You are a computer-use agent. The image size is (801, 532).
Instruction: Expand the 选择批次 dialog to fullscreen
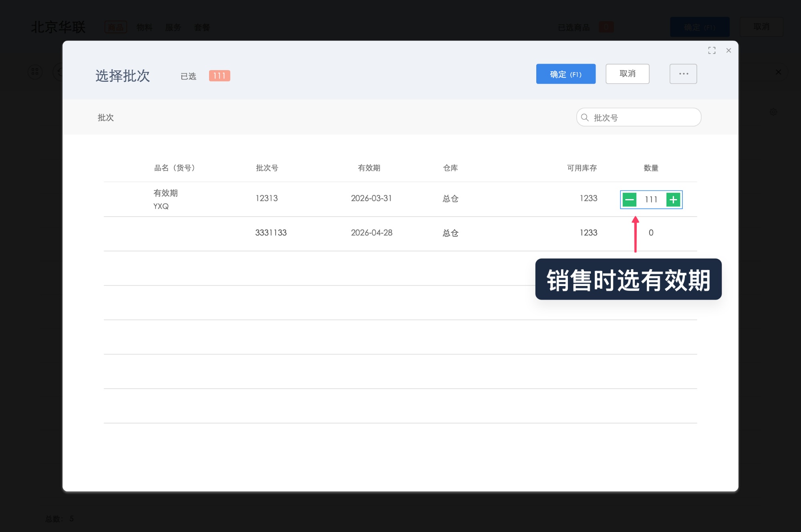pos(712,50)
